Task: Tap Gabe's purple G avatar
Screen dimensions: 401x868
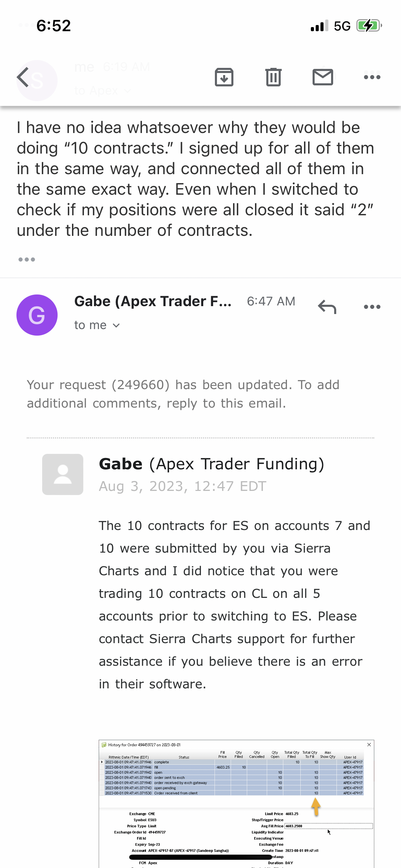Action: (37, 315)
